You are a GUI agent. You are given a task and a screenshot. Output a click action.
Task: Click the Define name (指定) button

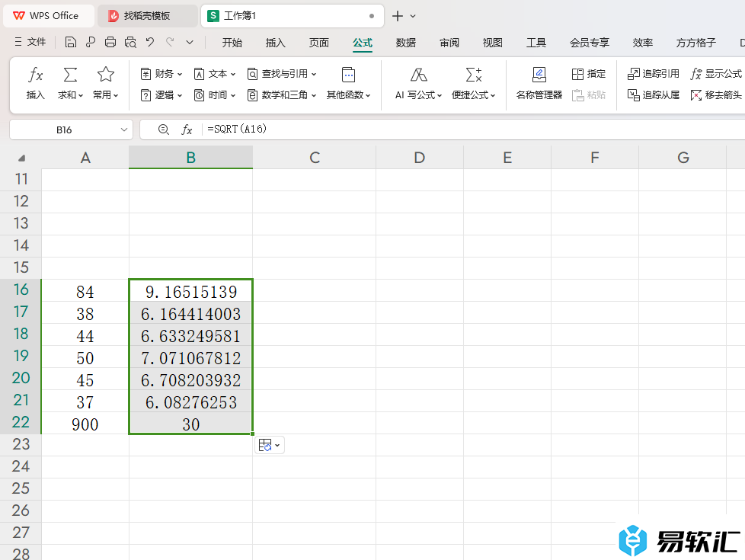589,74
